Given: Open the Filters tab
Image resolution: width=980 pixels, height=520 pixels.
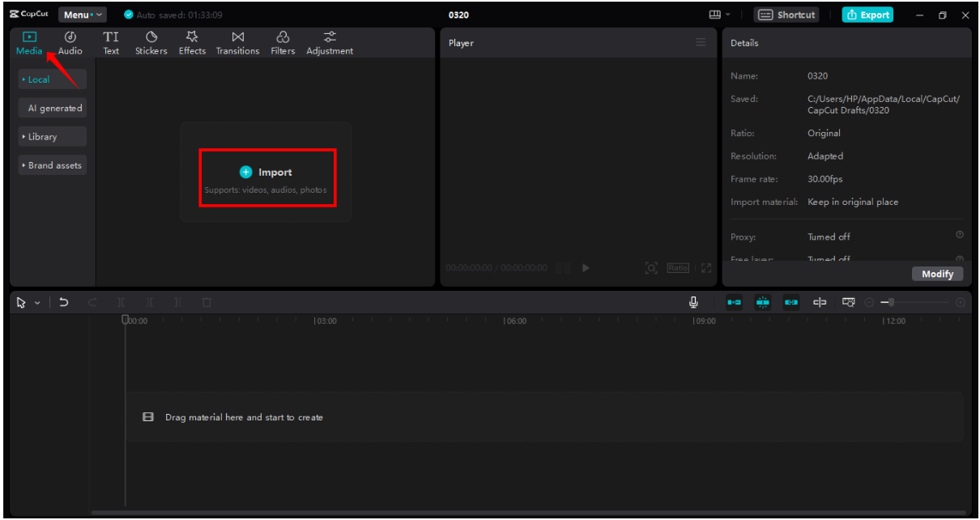Looking at the screenshot, I should (283, 43).
